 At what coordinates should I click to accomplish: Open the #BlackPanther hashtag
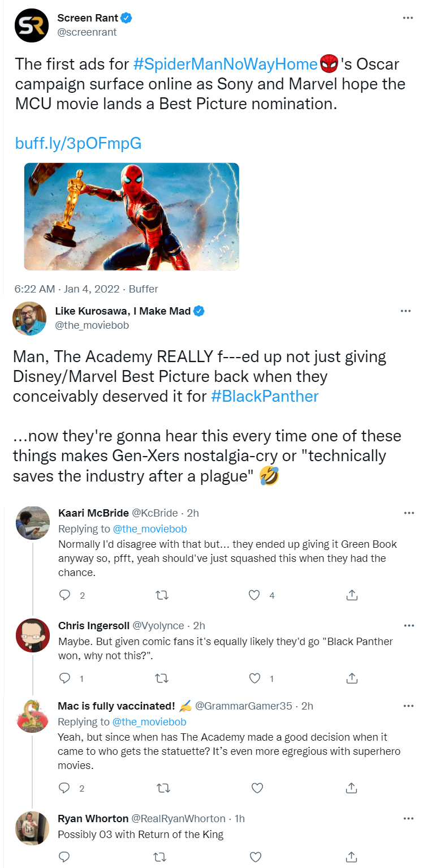coord(265,396)
